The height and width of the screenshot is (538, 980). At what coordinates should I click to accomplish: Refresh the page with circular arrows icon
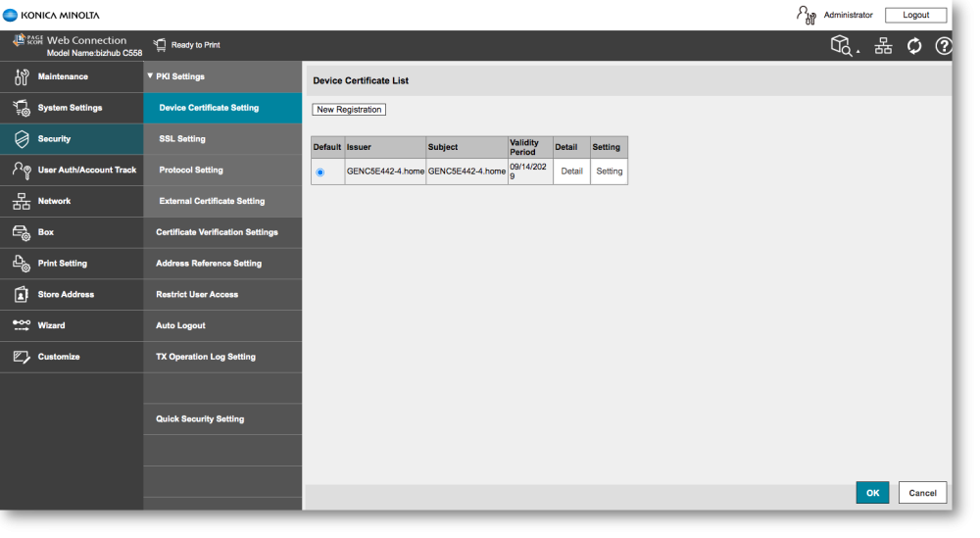pyautogui.click(x=914, y=46)
